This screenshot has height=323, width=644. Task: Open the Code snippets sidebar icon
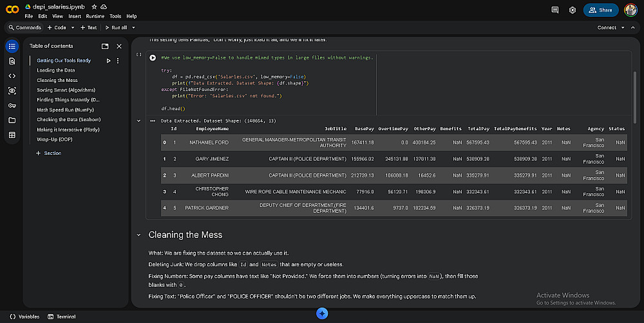click(12, 75)
